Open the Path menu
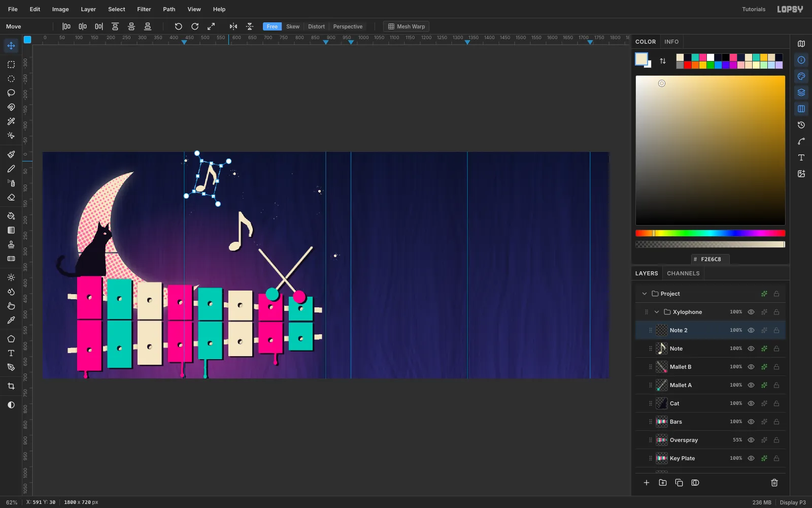 [x=169, y=9]
